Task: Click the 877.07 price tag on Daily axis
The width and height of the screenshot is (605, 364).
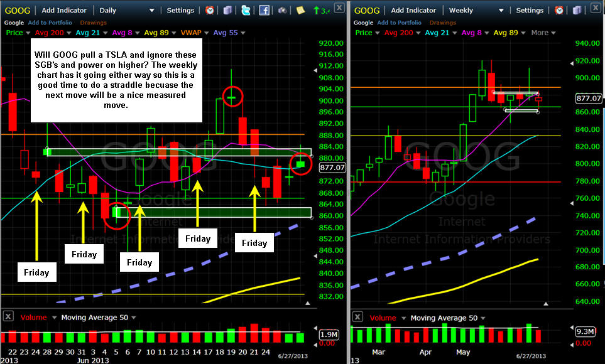Action: point(332,168)
